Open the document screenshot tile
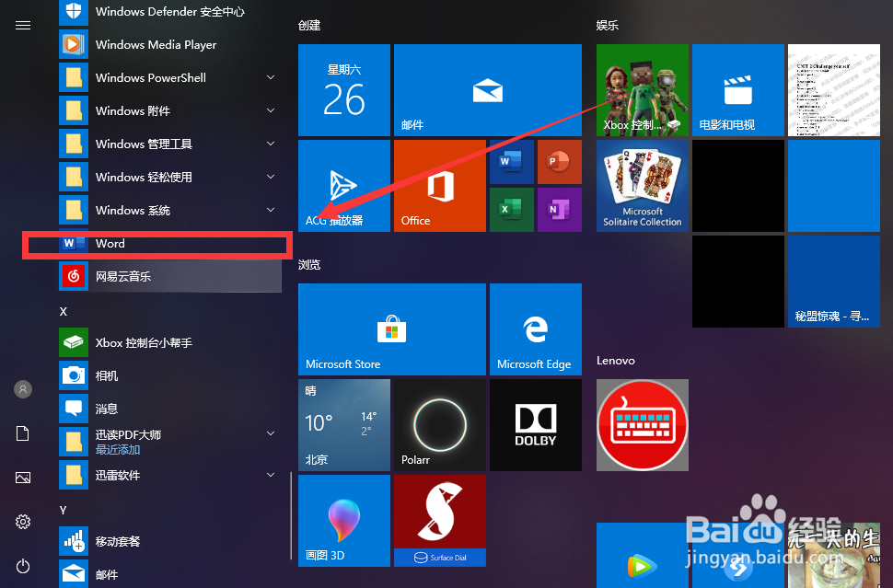Image resolution: width=893 pixels, height=588 pixels. 834,90
